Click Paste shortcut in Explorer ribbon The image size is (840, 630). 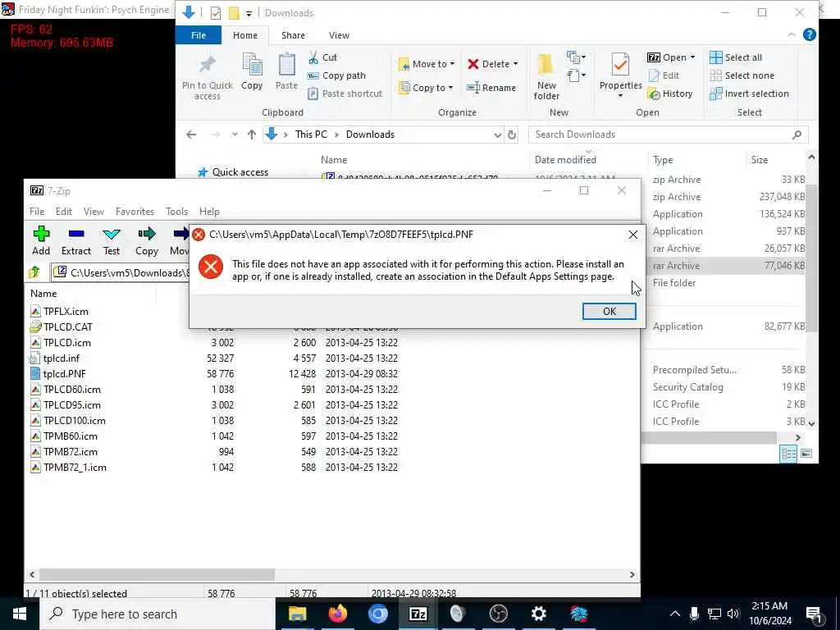[x=345, y=94]
